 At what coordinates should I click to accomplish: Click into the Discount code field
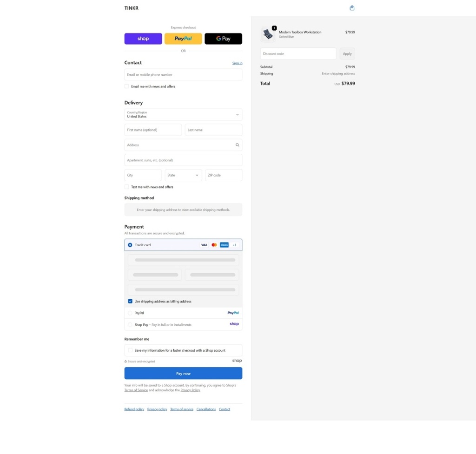point(298,54)
